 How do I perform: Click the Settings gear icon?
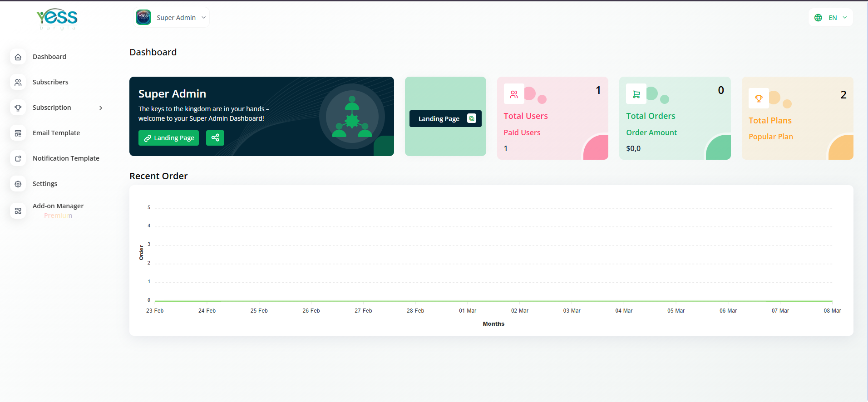click(x=18, y=184)
